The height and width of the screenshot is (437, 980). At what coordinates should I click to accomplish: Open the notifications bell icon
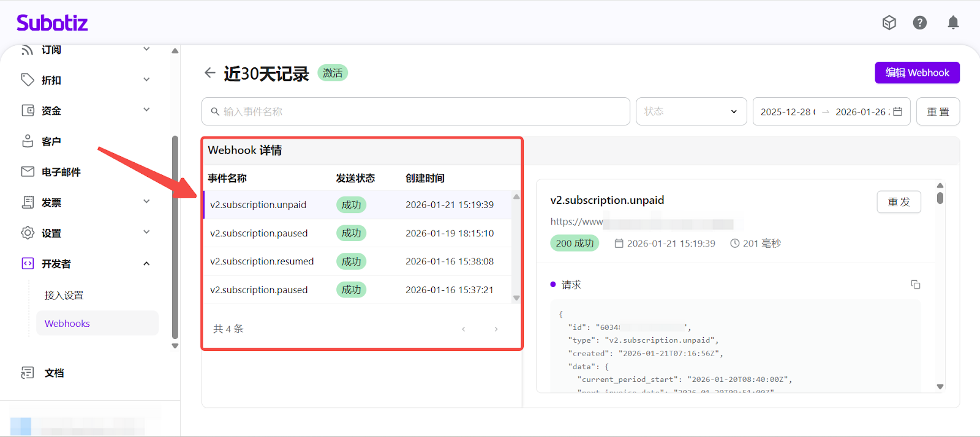(x=953, y=23)
